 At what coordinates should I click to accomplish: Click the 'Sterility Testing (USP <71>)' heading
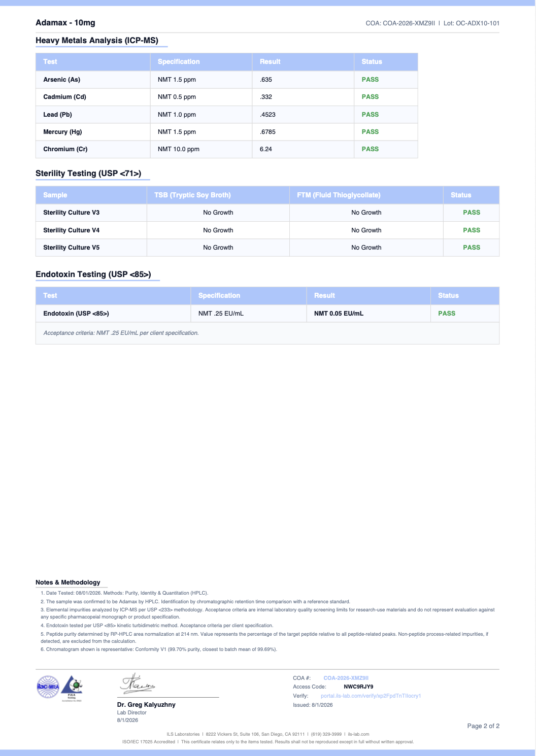click(x=88, y=174)
